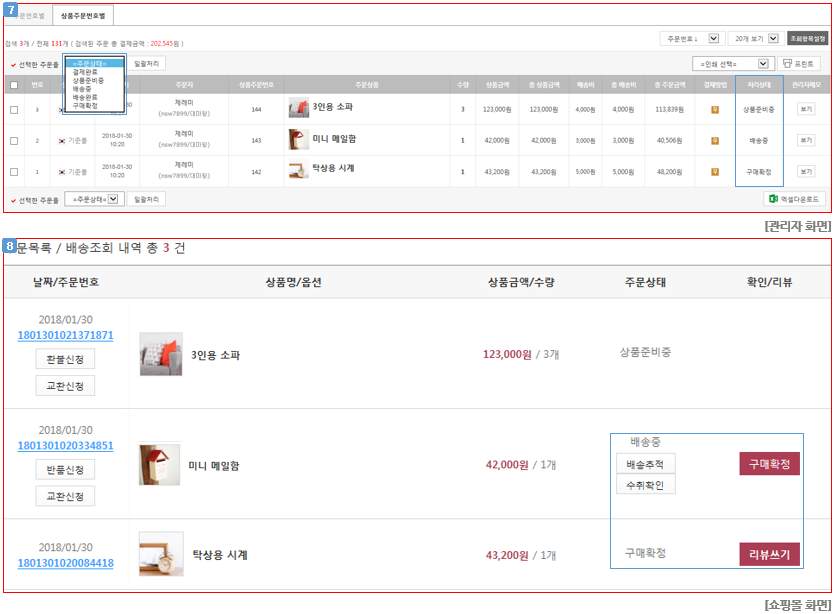Open order number link 1801301020334851
This screenshot has width=835, height=614.
(x=66, y=446)
